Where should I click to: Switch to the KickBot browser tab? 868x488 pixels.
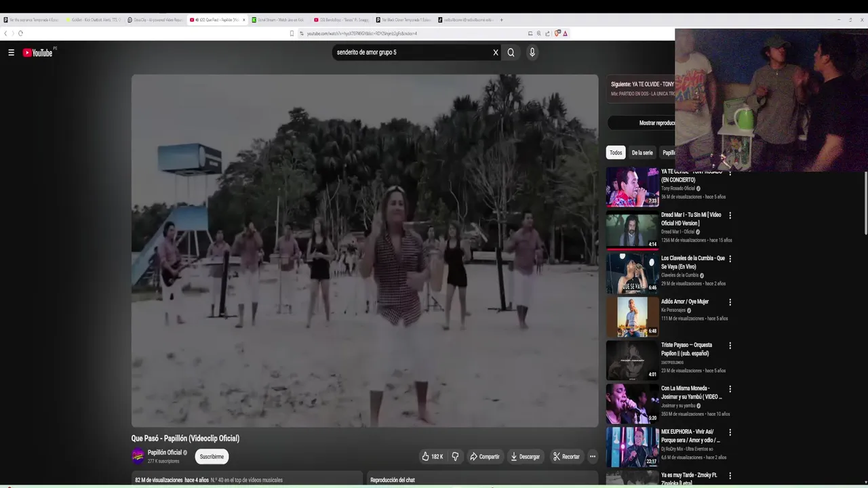point(94,20)
